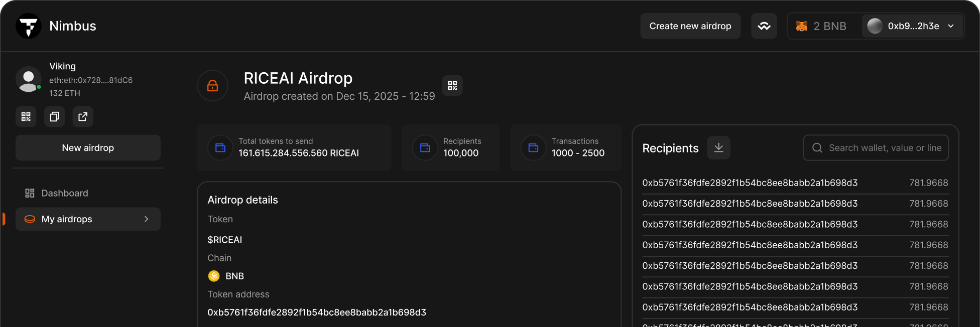Click Create new airdrop button
This screenshot has width=980, height=327.
(x=690, y=26)
